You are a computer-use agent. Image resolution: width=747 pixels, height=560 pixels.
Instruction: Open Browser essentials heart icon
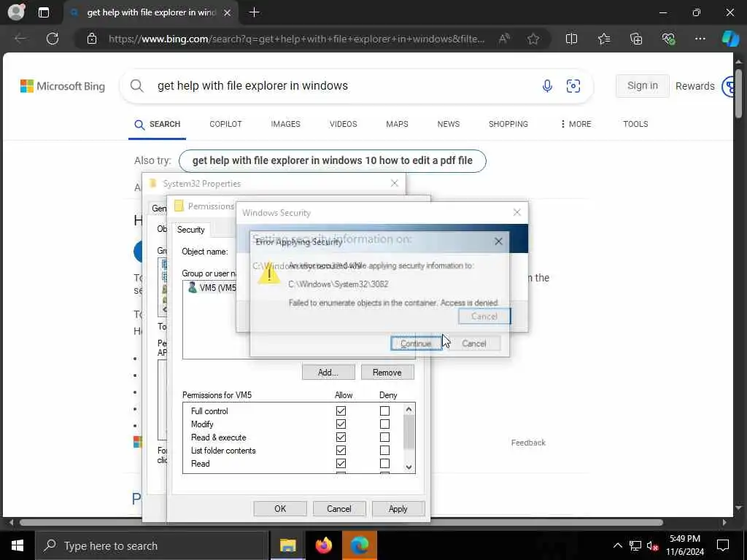(668, 39)
